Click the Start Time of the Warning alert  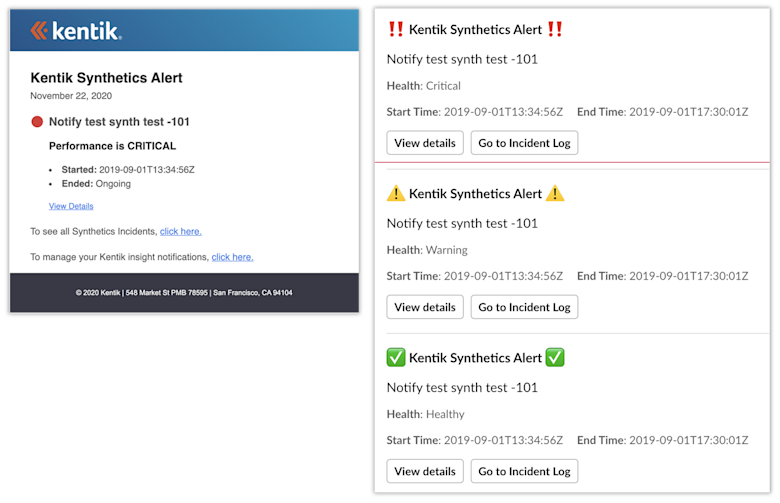click(x=475, y=276)
